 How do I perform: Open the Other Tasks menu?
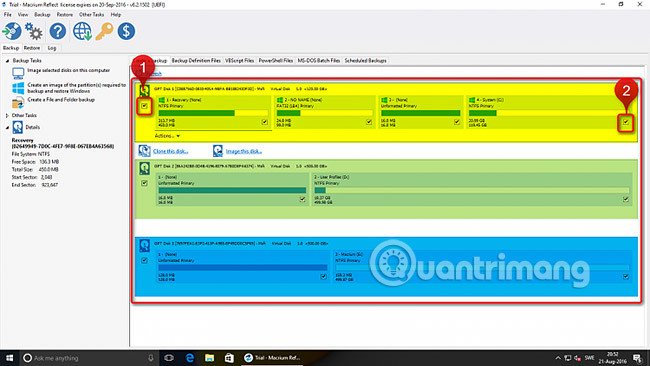(92, 15)
